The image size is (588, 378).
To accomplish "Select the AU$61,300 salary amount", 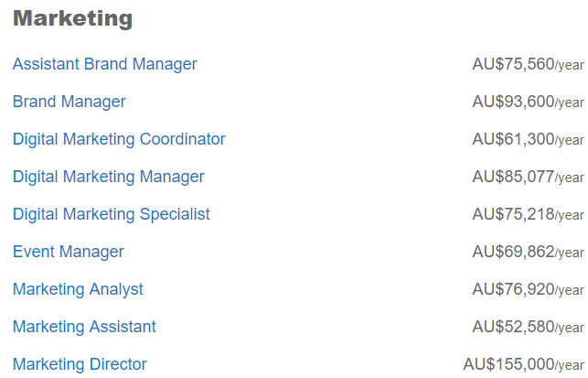I will point(513,139).
